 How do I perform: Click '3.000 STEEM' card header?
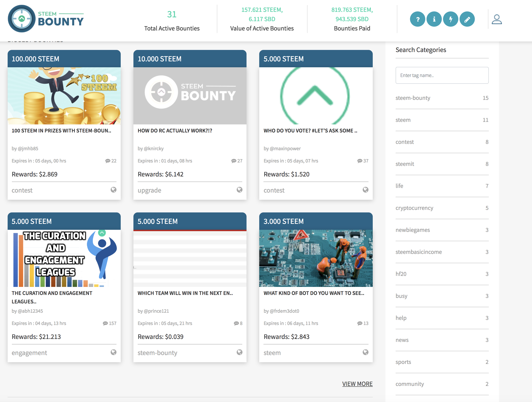[316, 221]
